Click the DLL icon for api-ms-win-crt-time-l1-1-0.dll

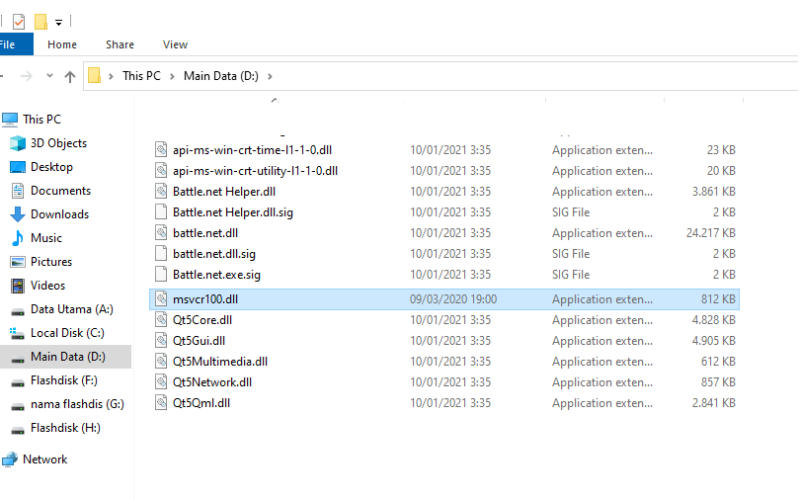(x=161, y=149)
